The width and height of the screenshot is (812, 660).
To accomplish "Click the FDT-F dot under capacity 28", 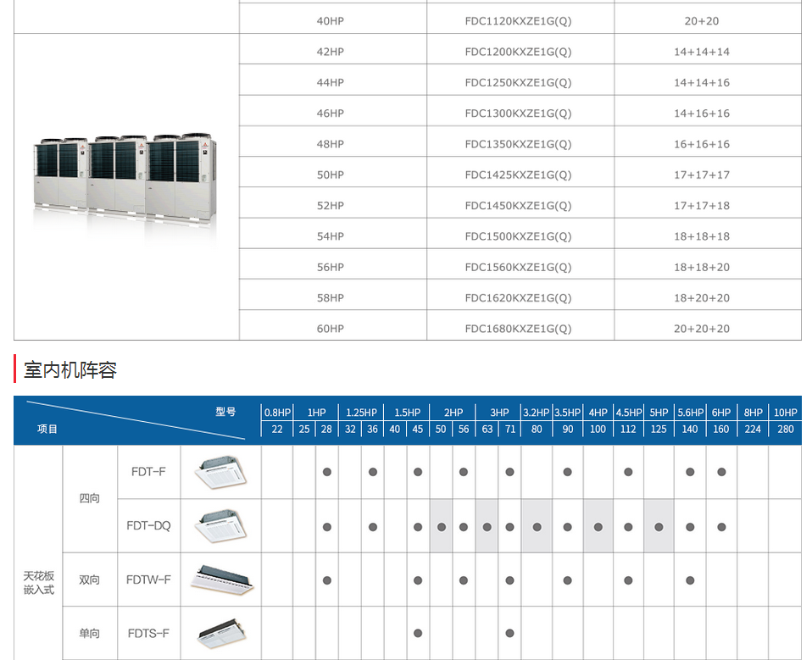I will (x=326, y=472).
